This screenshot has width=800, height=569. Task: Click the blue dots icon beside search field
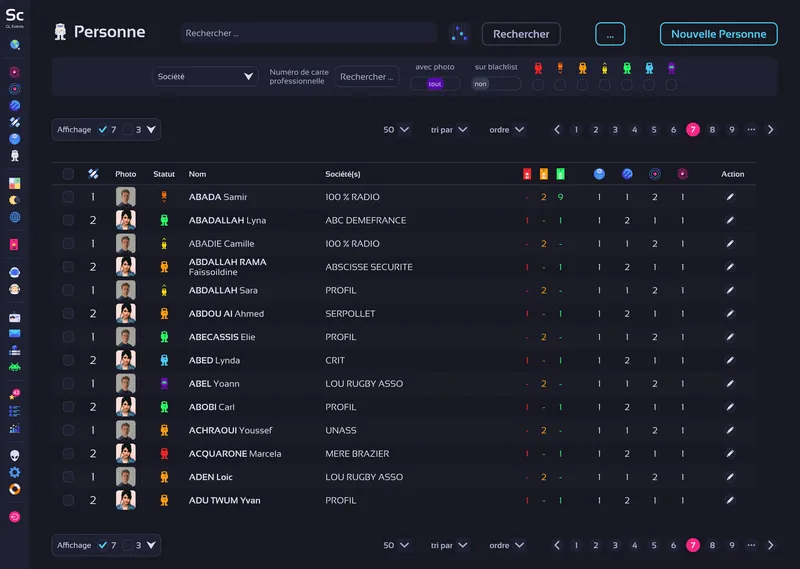[459, 34]
